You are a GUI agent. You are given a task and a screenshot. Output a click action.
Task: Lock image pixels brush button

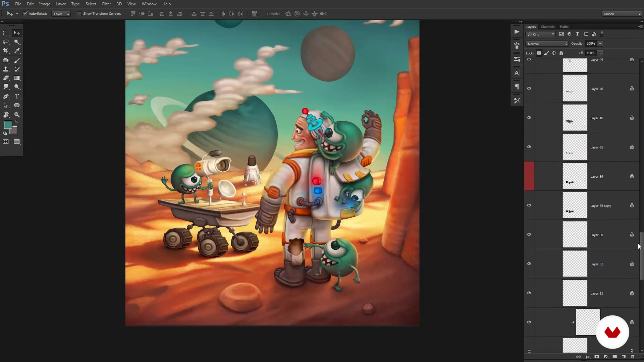pyautogui.click(x=546, y=53)
